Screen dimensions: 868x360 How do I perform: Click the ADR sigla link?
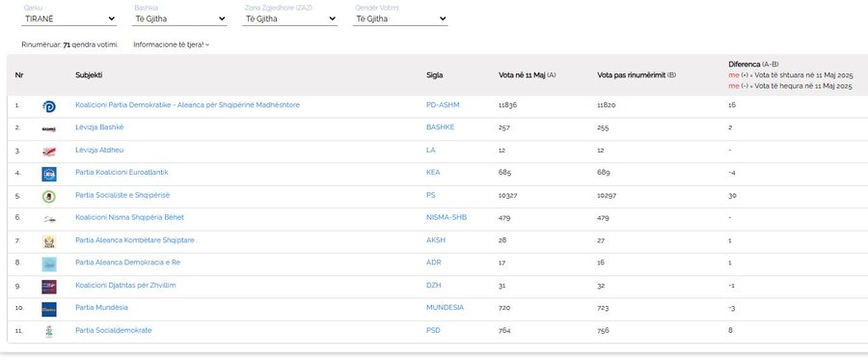433,263
